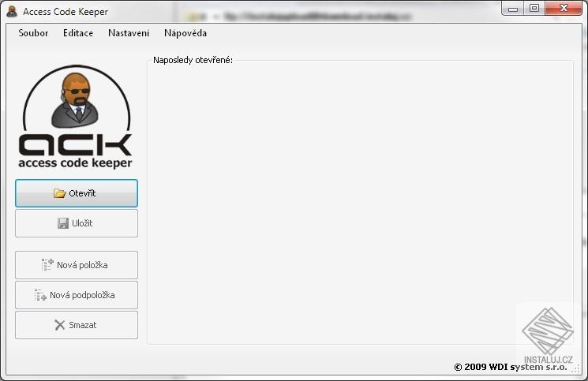Open the Nápověda menu
The height and width of the screenshot is (381, 588).
coord(185,33)
